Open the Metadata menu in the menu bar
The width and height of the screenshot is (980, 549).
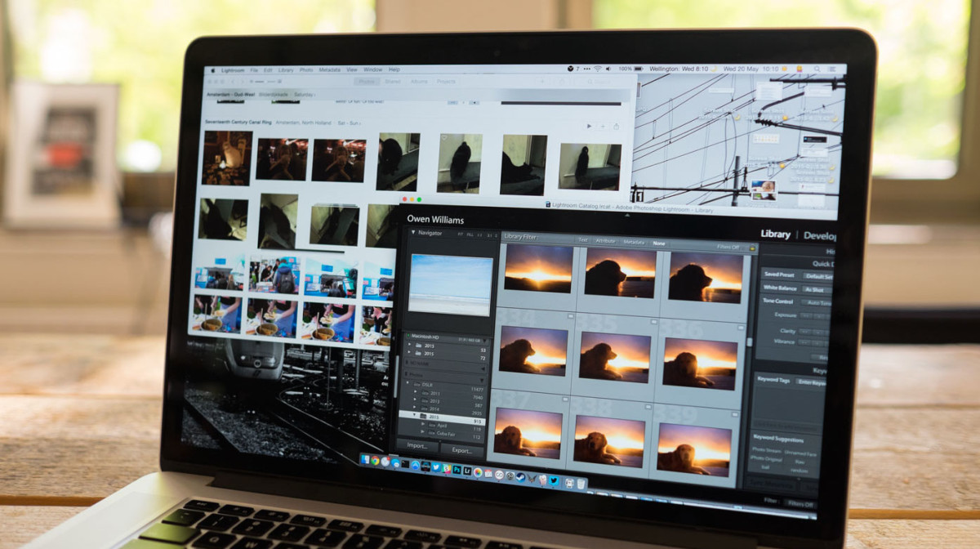[330, 70]
